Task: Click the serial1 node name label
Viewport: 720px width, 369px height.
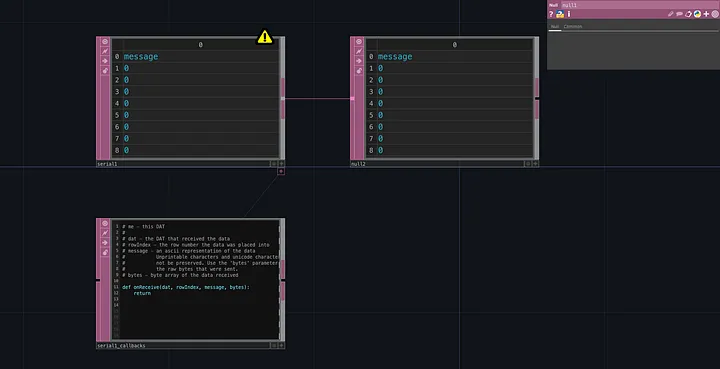Action: coord(107,164)
